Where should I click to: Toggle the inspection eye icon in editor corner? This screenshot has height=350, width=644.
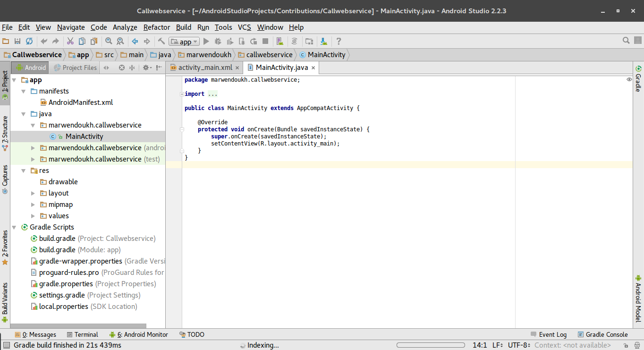[x=629, y=79]
